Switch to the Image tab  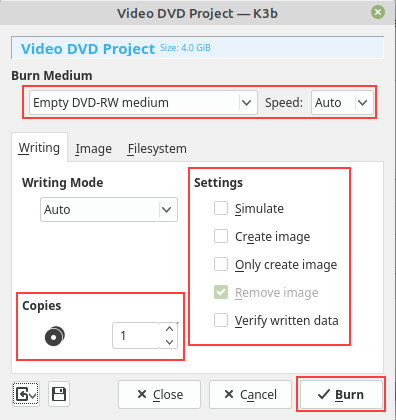pos(93,149)
